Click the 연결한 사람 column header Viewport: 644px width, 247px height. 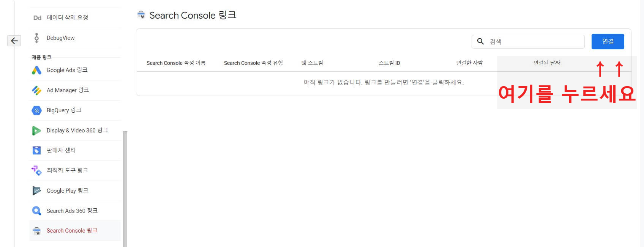click(469, 63)
